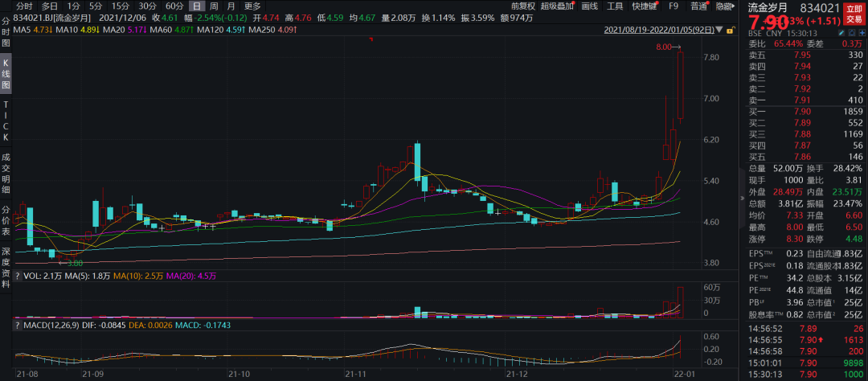The image size is (868, 381).
Task: Open the 工具 tools menu
Action: pos(615,6)
